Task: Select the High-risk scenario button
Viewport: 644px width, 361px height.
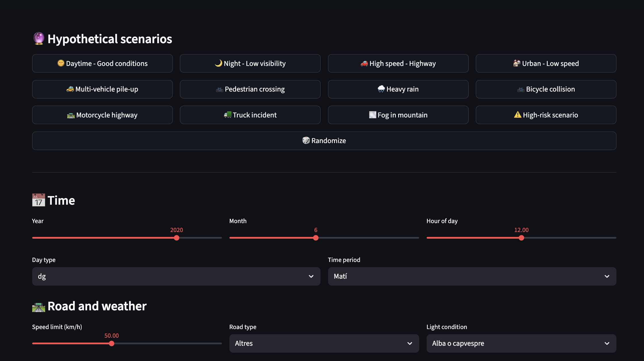Action: (546, 115)
